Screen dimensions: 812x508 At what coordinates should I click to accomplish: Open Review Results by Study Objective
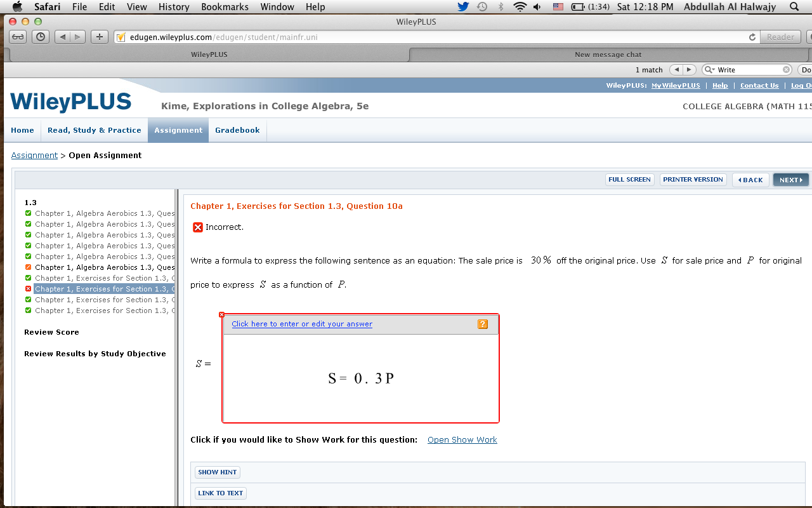click(95, 354)
